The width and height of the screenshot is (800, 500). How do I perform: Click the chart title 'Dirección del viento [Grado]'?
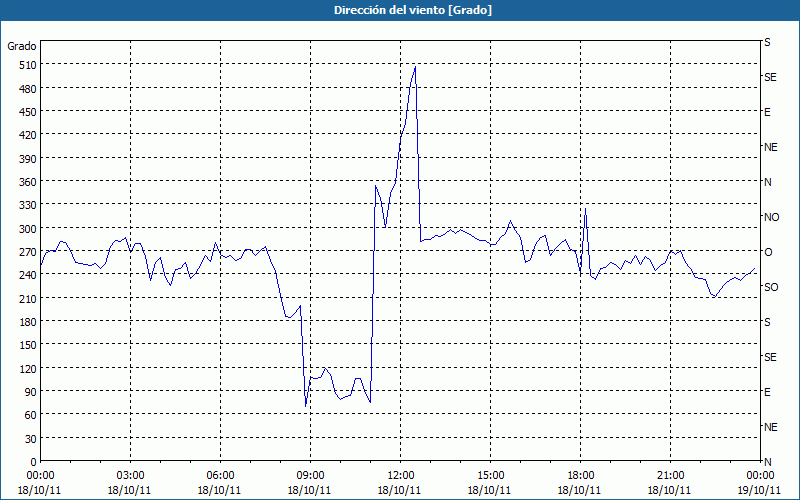coord(413,10)
